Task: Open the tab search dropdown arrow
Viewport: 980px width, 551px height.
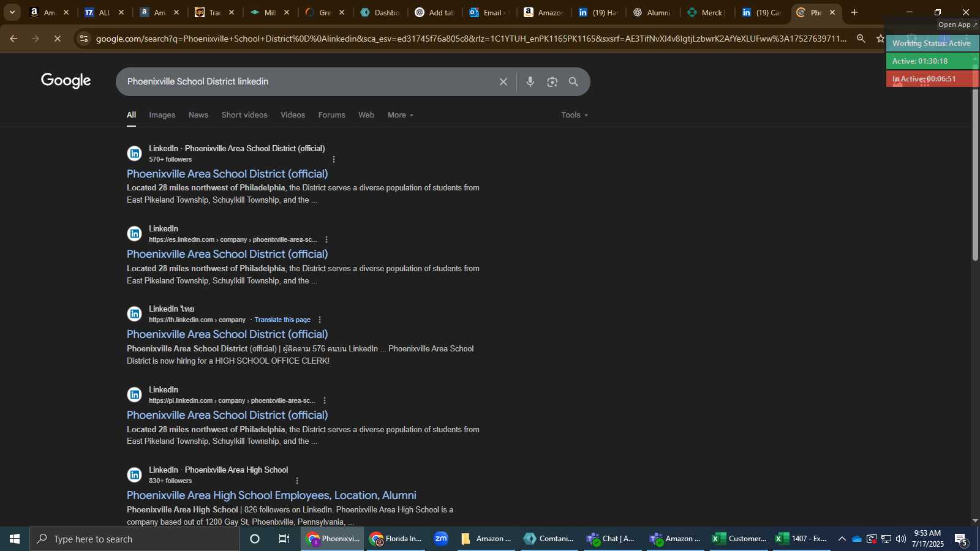Action: [12, 12]
